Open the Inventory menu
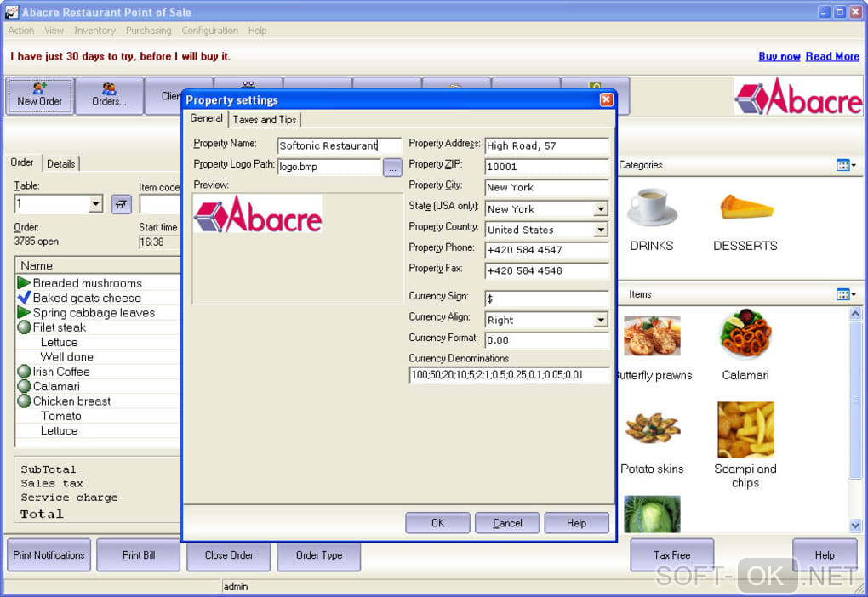This screenshot has width=868, height=597. (94, 31)
